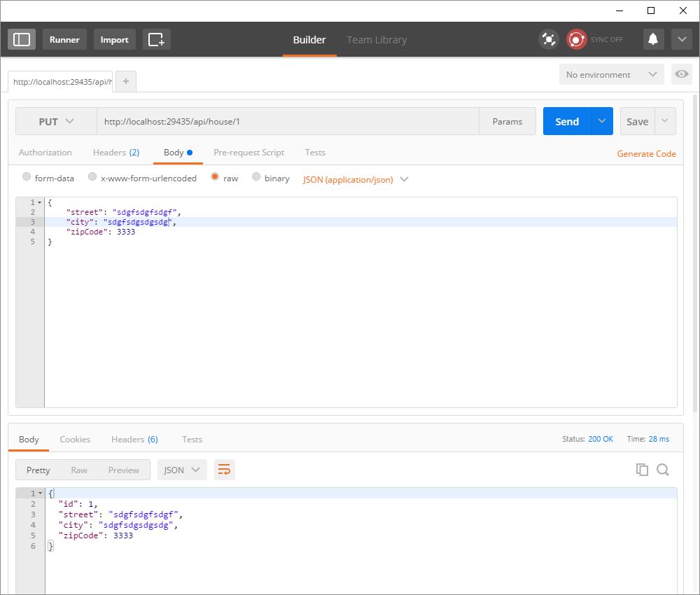Open response Cookies tab
The width and height of the screenshot is (700, 595).
75,439
